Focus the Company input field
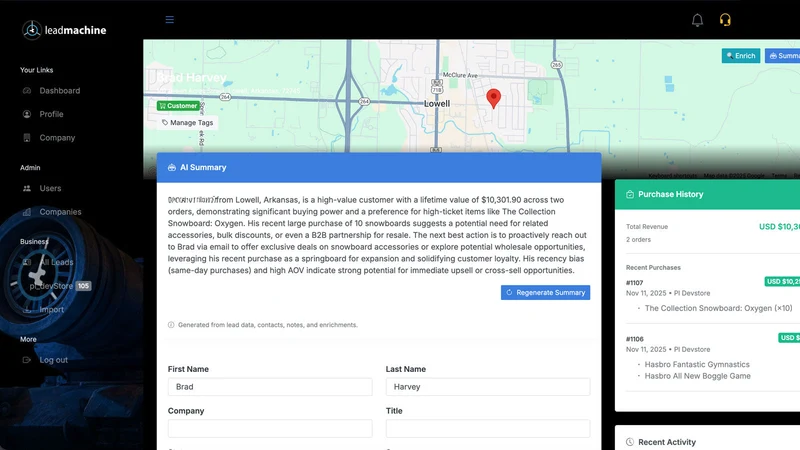 (270, 429)
